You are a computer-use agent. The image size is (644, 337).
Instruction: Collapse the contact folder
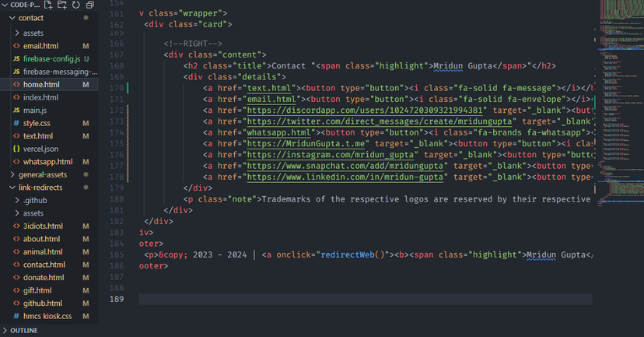point(12,18)
